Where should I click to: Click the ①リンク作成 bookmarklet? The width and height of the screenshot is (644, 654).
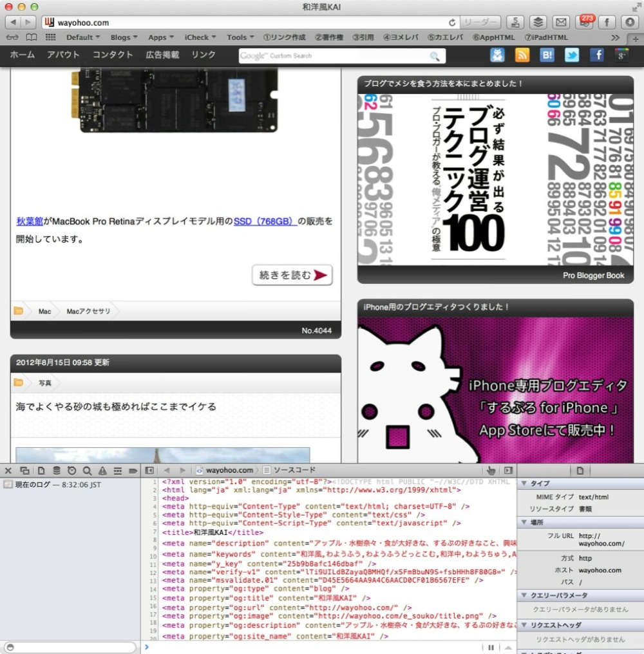pos(284,37)
